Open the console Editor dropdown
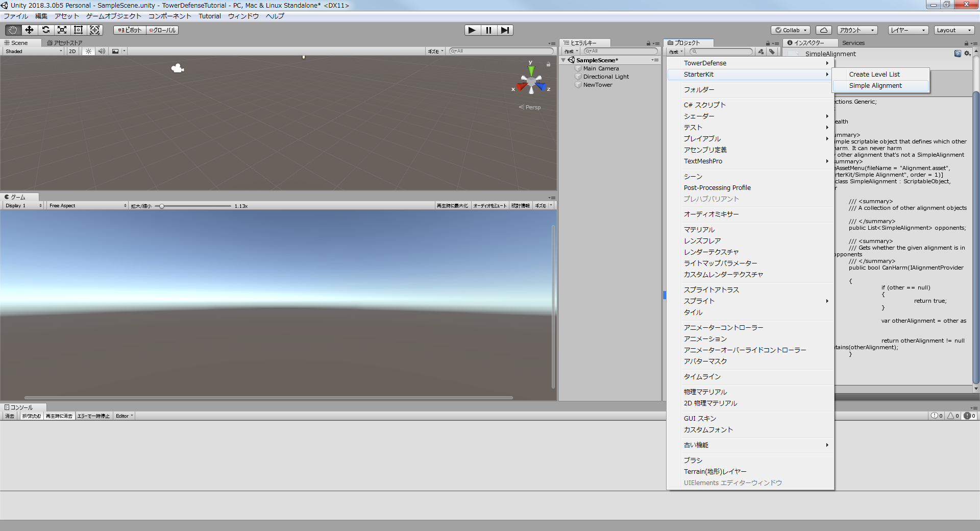Image resolution: width=980 pixels, height=531 pixels. click(x=124, y=416)
